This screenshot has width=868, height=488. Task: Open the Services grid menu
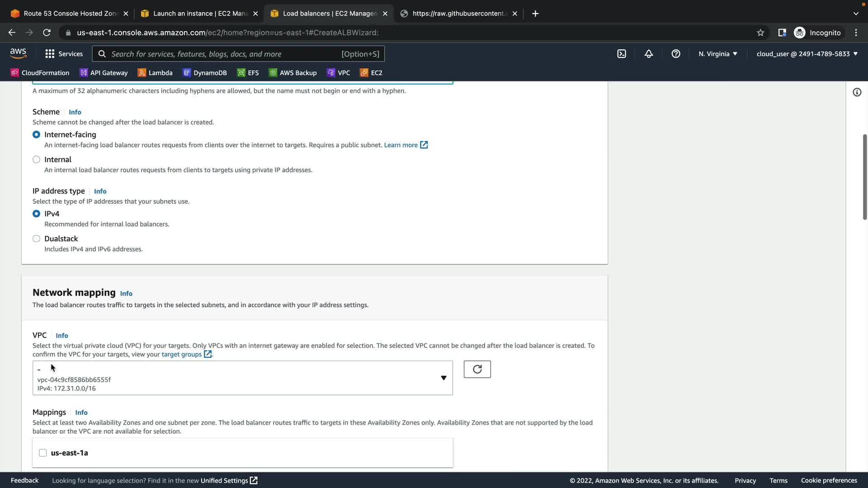(x=64, y=54)
